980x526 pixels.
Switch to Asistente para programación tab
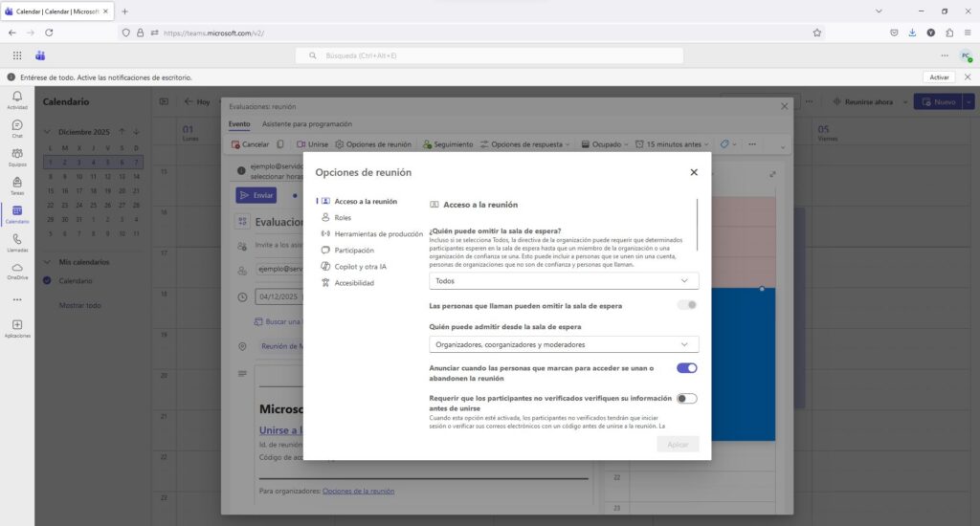pos(307,123)
